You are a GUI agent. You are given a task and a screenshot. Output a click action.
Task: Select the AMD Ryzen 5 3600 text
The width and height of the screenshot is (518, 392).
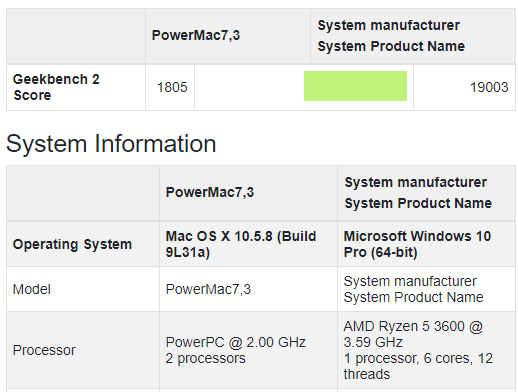pos(404,326)
